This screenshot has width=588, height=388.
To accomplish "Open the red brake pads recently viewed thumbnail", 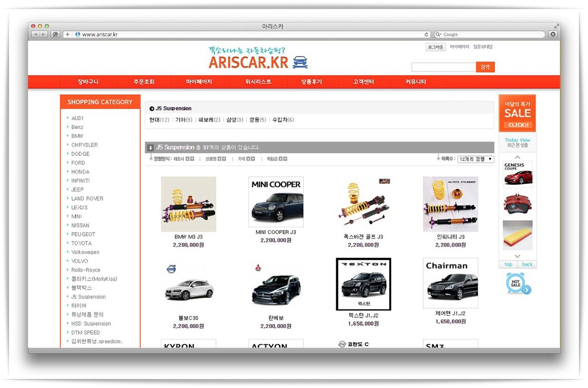I will [x=518, y=204].
